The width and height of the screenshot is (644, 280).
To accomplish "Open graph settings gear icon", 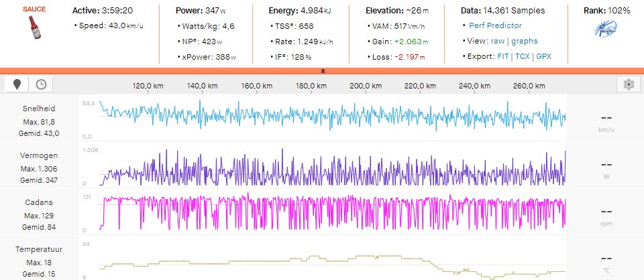I will tap(629, 84).
